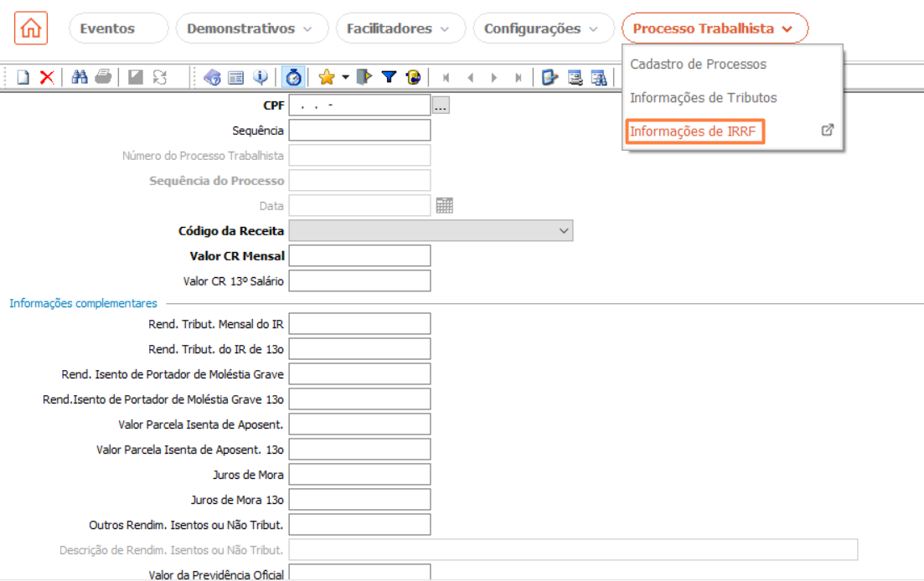Go to the home screen icon

(31, 28)
